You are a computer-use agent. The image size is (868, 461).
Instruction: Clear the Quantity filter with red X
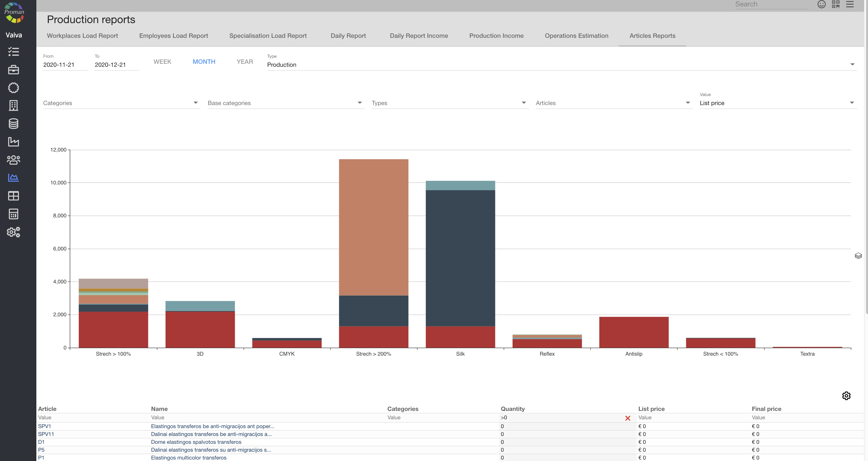pos(627,418)
